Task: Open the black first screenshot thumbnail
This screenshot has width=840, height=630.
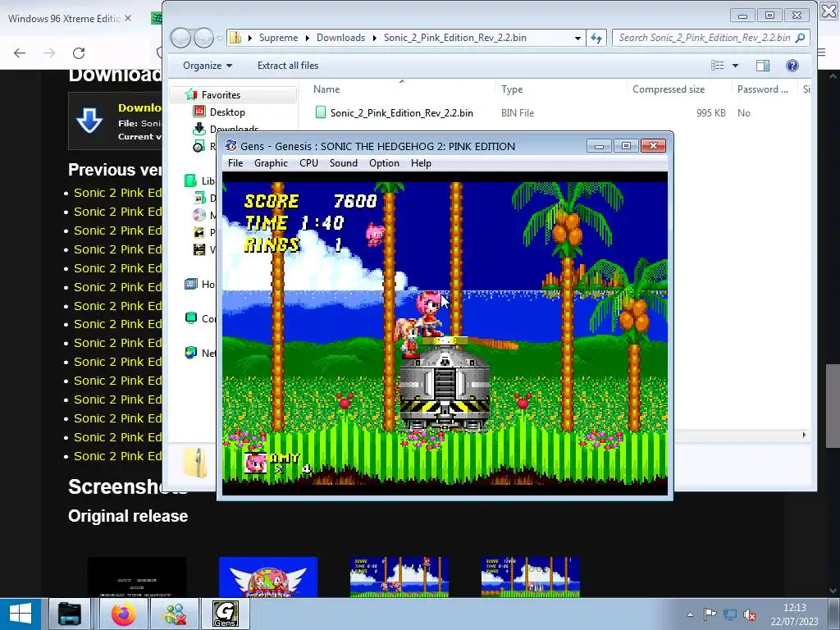Action: (x=137, y=577)
